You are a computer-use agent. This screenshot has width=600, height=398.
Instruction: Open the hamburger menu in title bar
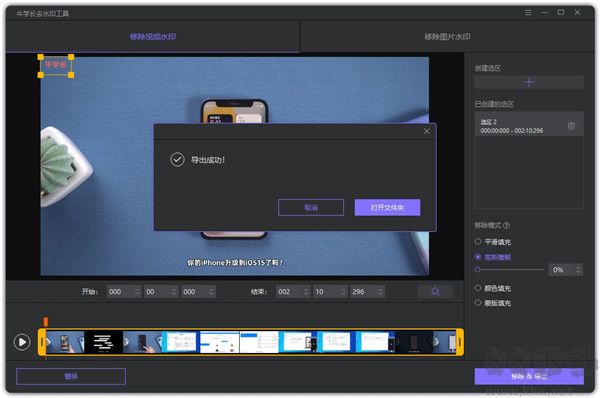pyautogui.click(x=528, y=13)
